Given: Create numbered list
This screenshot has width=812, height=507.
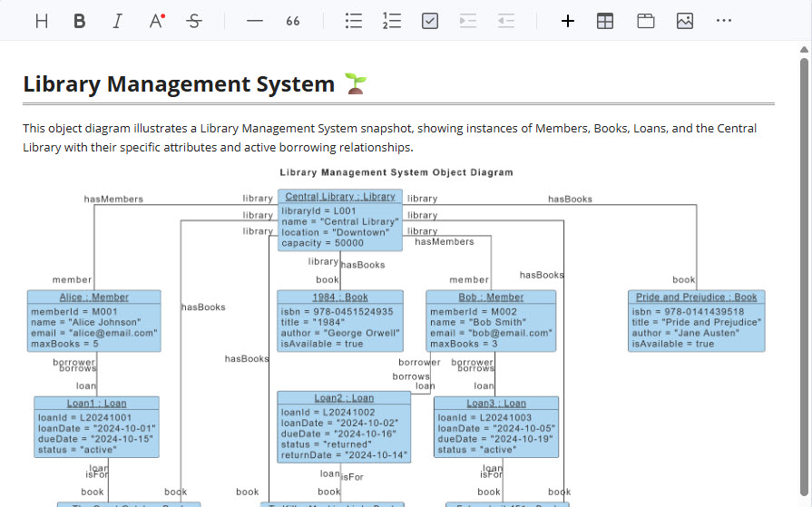Looking at the screenshot, I should click(x=392, y=21).
